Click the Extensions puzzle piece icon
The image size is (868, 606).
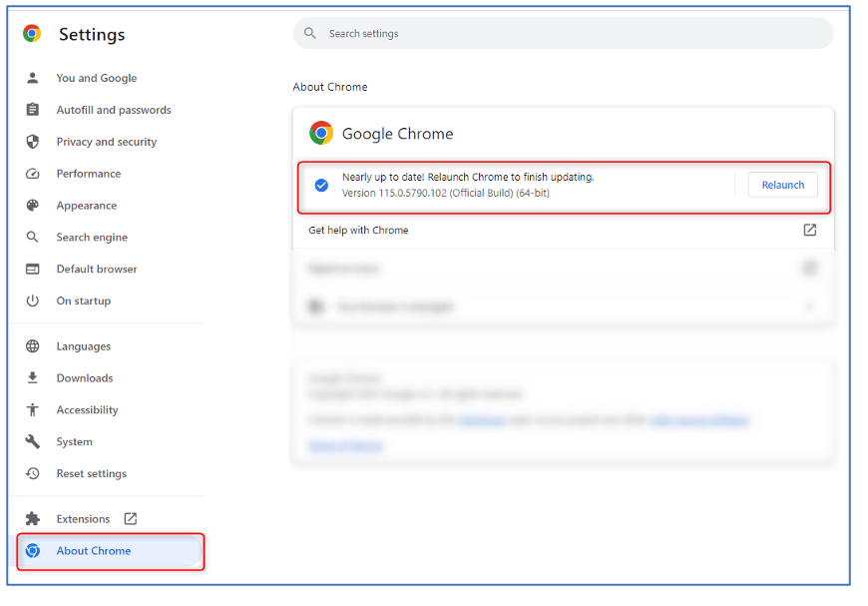point(33,519)
